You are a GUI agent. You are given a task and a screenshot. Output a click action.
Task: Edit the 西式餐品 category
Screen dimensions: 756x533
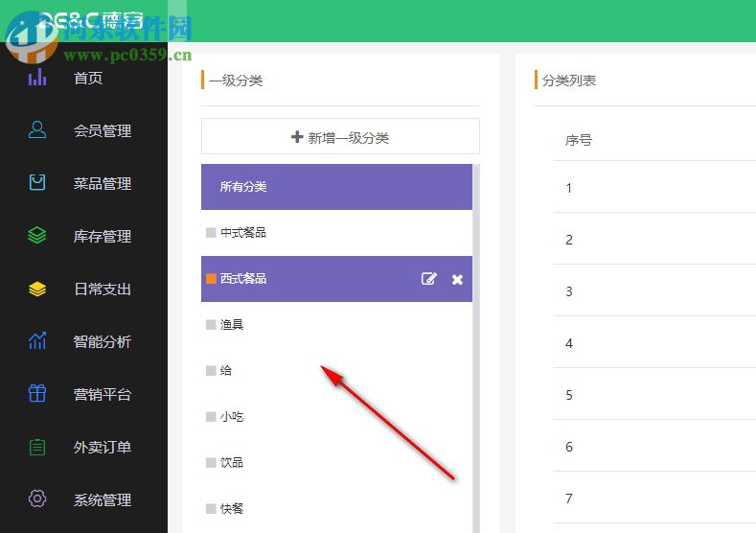pyautogui.click(x=428, y=279)
